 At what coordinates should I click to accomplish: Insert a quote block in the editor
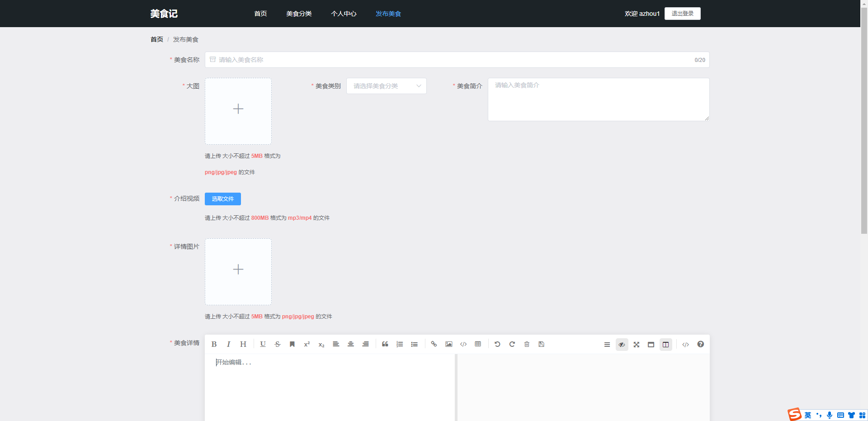[385, 344]
